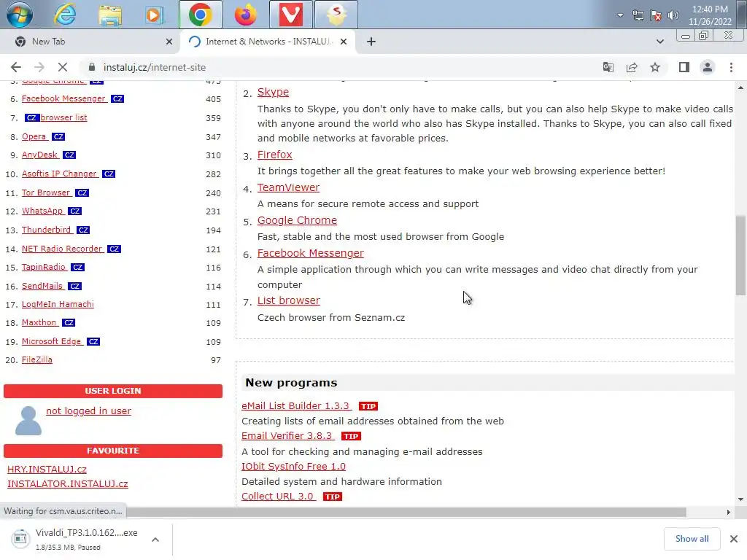The width and height of the screenshot is (747, 560).
Task: Click the user avatar silhouette icon
Action: [x=28, y=421]
